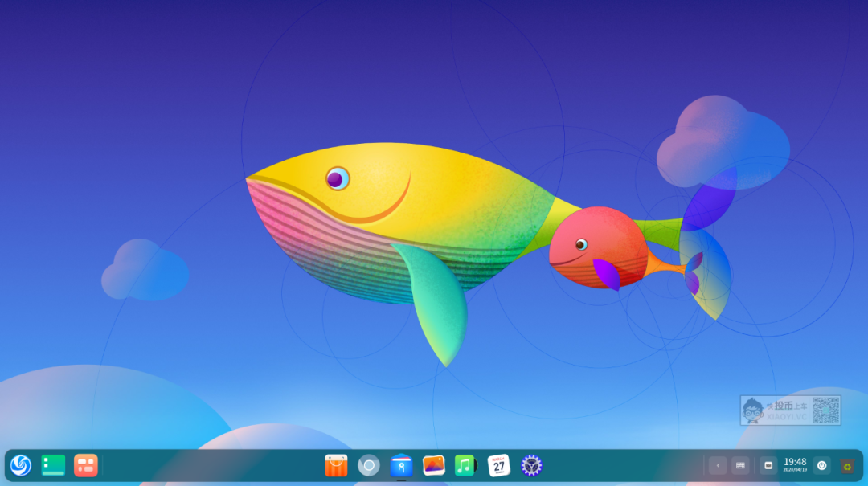
Task: Launch the App Store shopping bag icon
Action: pos(336,465)
